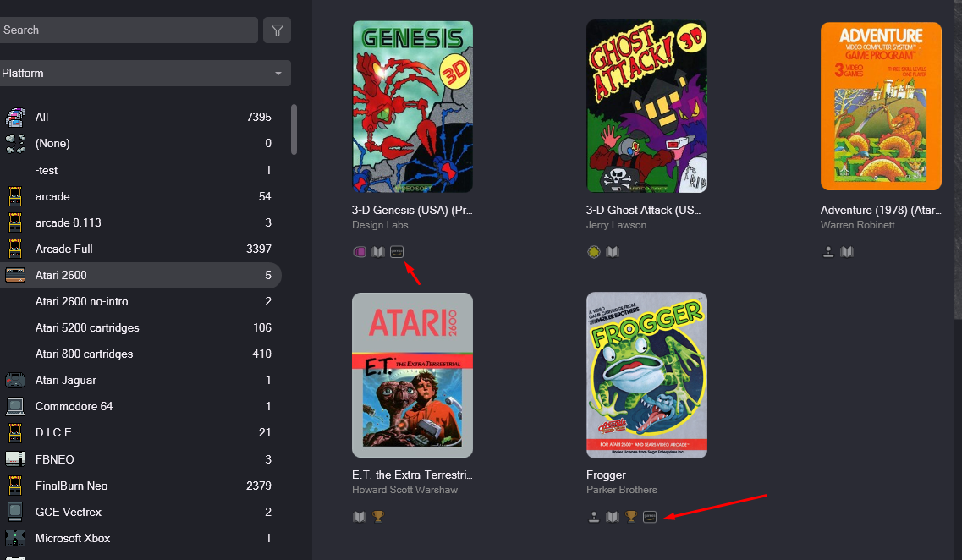This screenshot has width=962, height=560.
Task: Click the platform list scrollbar
Action: tap(294, 129)
